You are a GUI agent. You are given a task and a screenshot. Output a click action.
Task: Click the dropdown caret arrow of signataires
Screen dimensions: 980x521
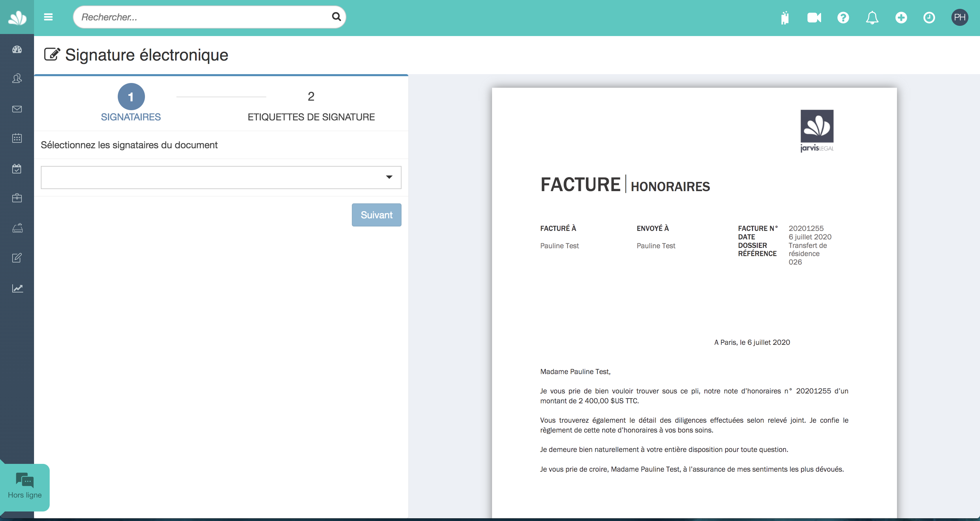pyautogui.click(x=389, y=177)
